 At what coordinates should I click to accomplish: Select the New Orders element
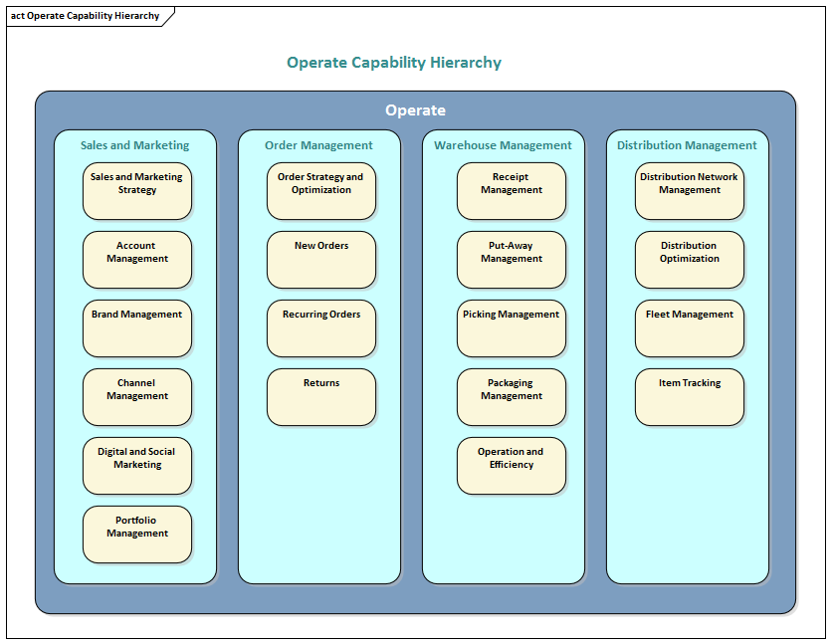[x=320, y=260]
